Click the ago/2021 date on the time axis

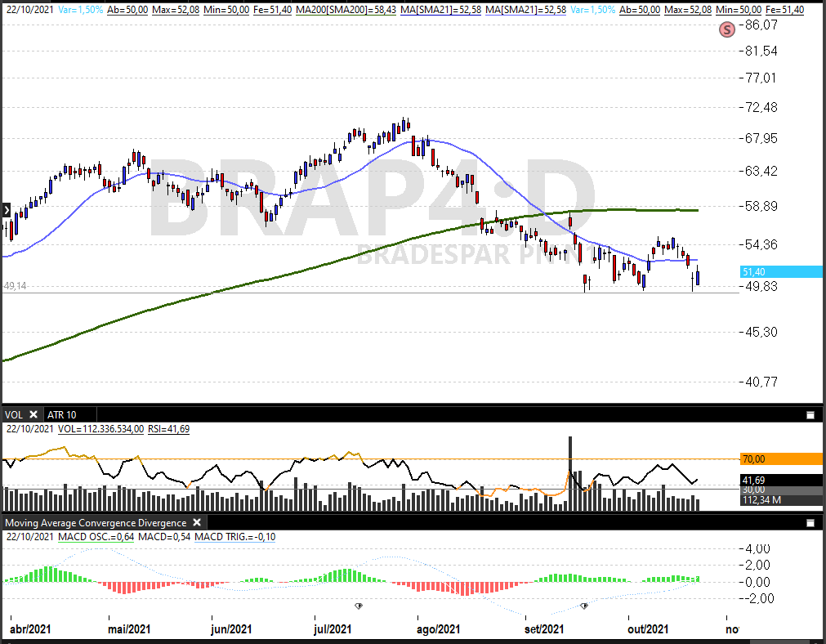coord(439,628)
